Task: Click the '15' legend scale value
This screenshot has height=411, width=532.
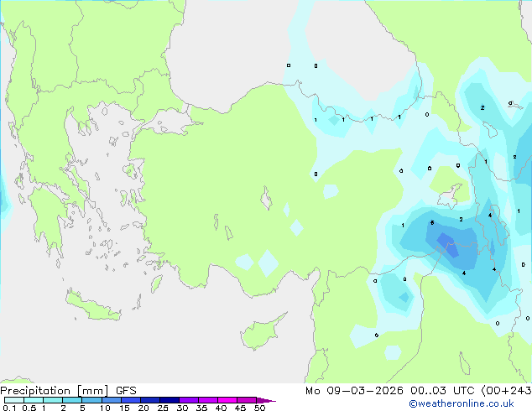Action: coord(124,408)
